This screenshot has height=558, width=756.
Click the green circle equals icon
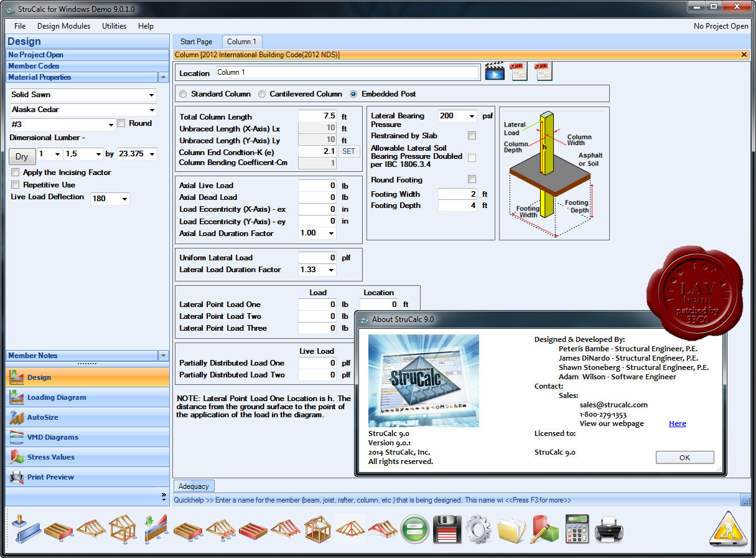click(414, 529)
